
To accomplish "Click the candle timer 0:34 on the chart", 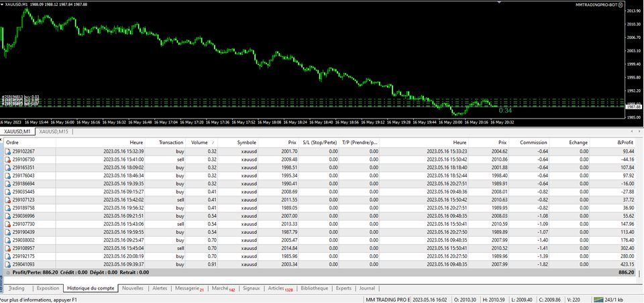I will (505, 111).
